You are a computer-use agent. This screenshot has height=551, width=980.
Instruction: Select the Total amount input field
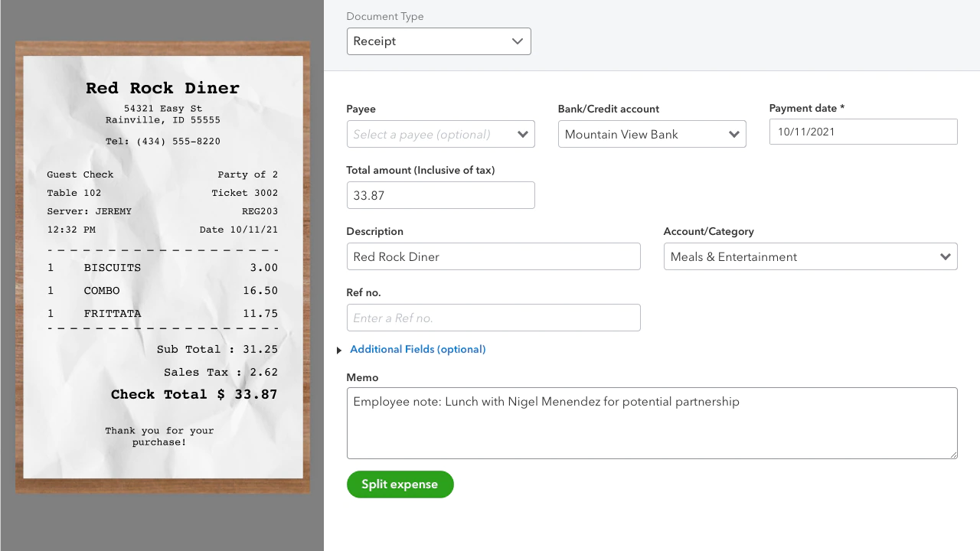[440, 196]
